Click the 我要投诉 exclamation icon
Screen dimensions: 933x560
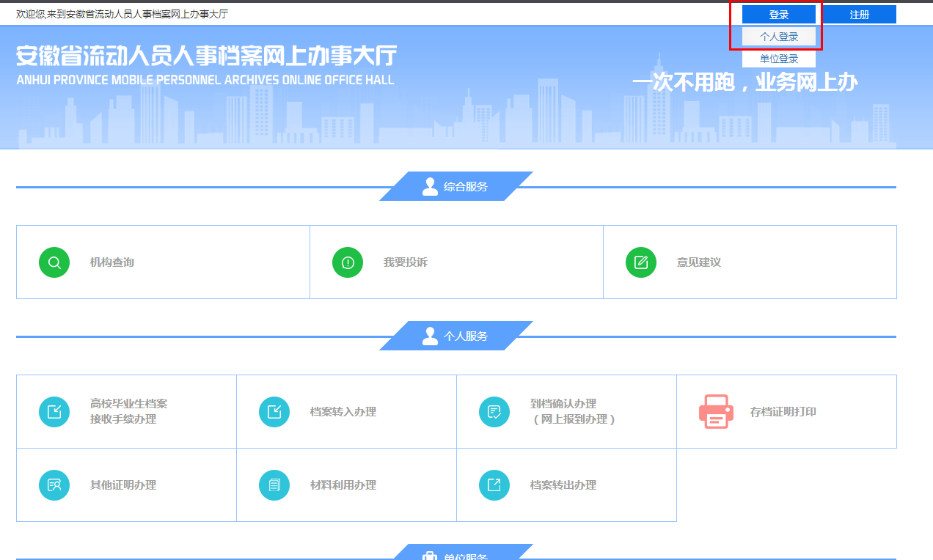pyautogui.click(x=348, y=262)
